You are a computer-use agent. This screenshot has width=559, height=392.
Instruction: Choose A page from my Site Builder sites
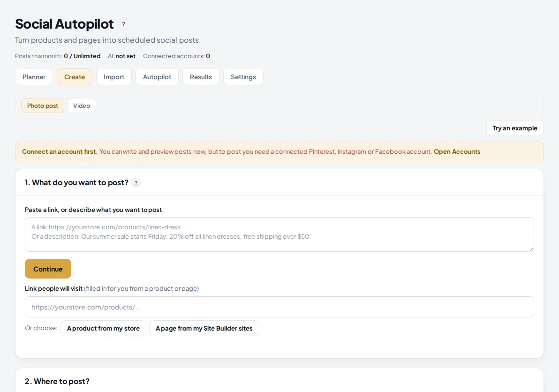tap(204, 329)
